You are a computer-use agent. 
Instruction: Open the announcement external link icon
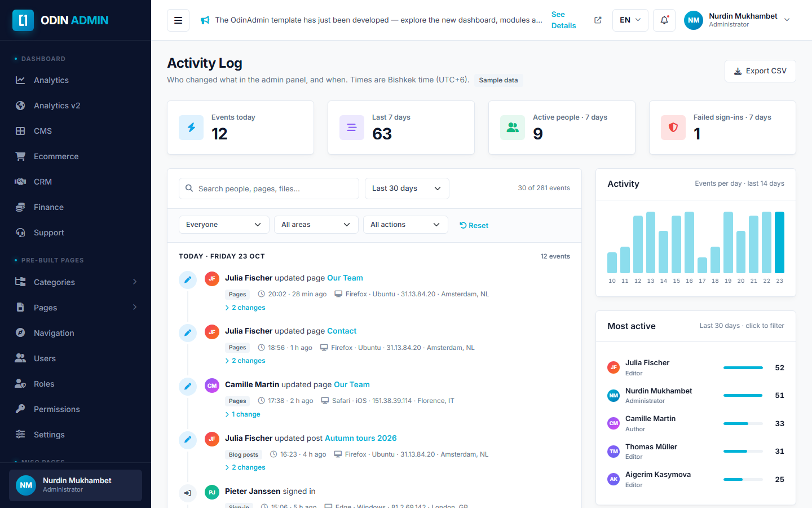pos(598,20)
